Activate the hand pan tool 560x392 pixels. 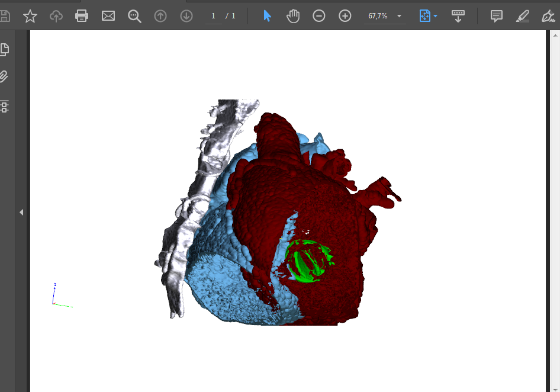(x=293, y=16)
